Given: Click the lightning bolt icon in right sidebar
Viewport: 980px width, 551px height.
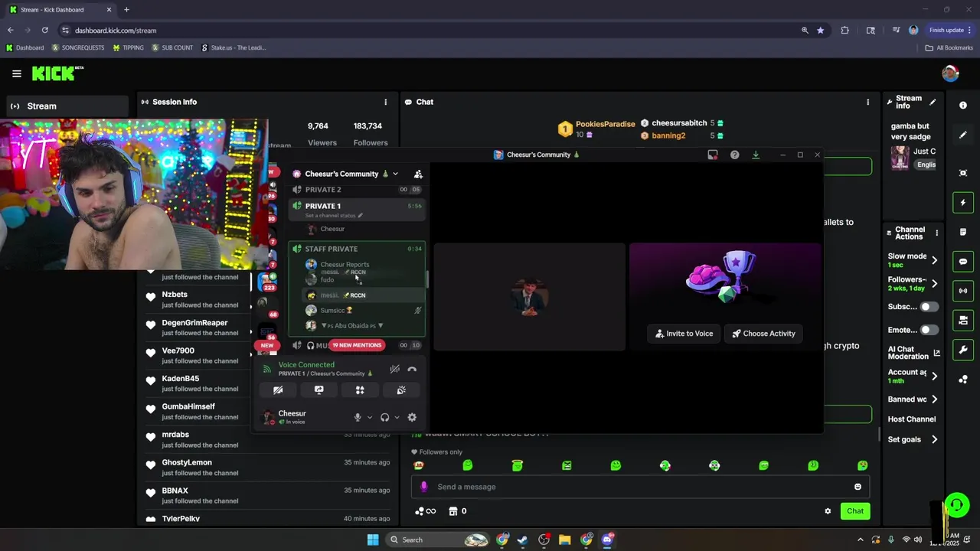Looking at the screenshot, I should (963, 203).
